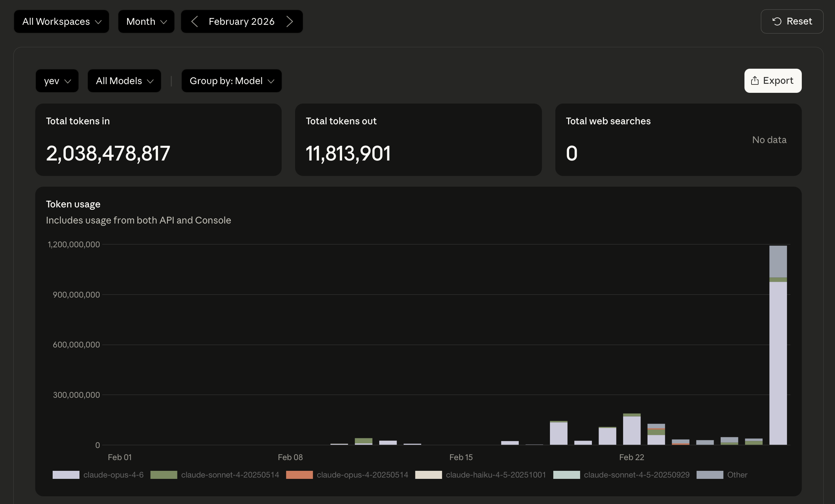Click the previous month arrow chevron
Image resolution: width=835 pixels, height=504 pixels.
pos(194,21)
